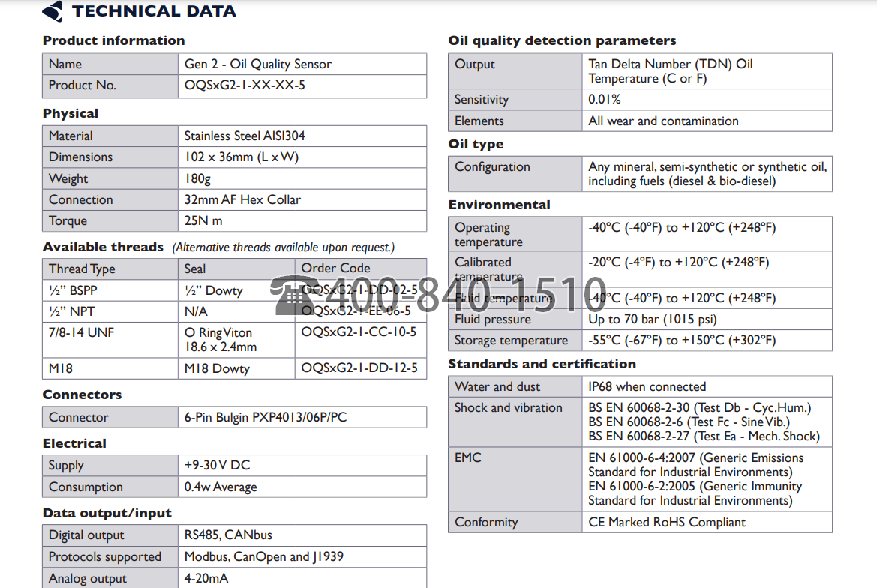877x588 pixels.
Task: Click the 'EMC' row label
Action: pyautogui.click(x=467, y=457)
